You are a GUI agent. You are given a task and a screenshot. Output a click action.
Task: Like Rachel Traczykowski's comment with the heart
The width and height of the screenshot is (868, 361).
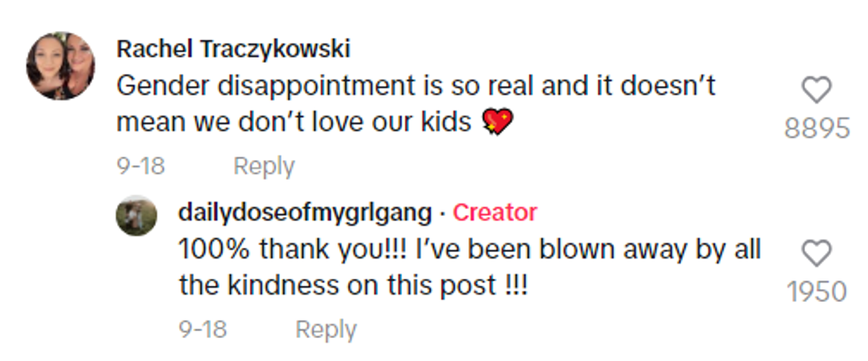[816, 89]
